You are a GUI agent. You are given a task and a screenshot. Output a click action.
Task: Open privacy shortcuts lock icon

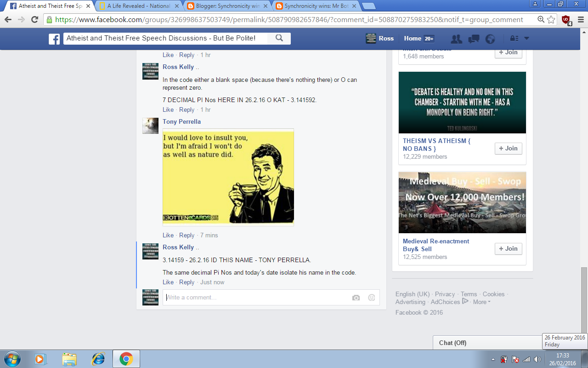click(x=514, y=39)
